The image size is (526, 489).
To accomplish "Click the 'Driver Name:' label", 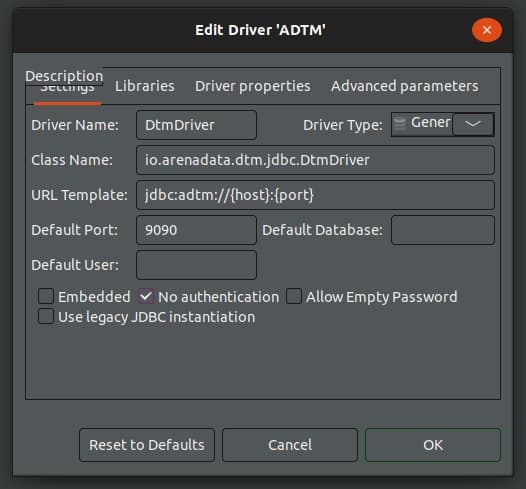I will (75, 125).
